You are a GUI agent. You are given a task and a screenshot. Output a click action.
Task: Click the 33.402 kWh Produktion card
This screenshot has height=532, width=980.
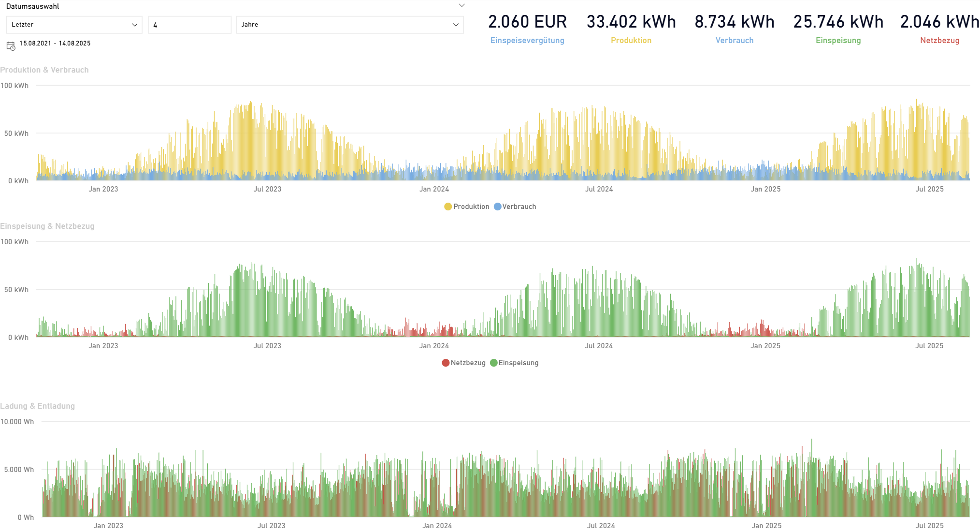click(x=631, y=22)
